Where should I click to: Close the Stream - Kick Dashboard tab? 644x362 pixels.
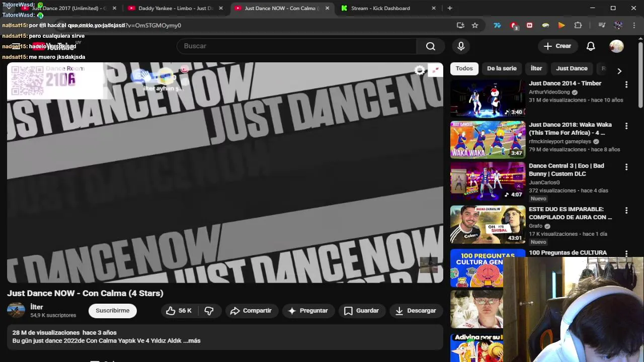tap(434, 8)
